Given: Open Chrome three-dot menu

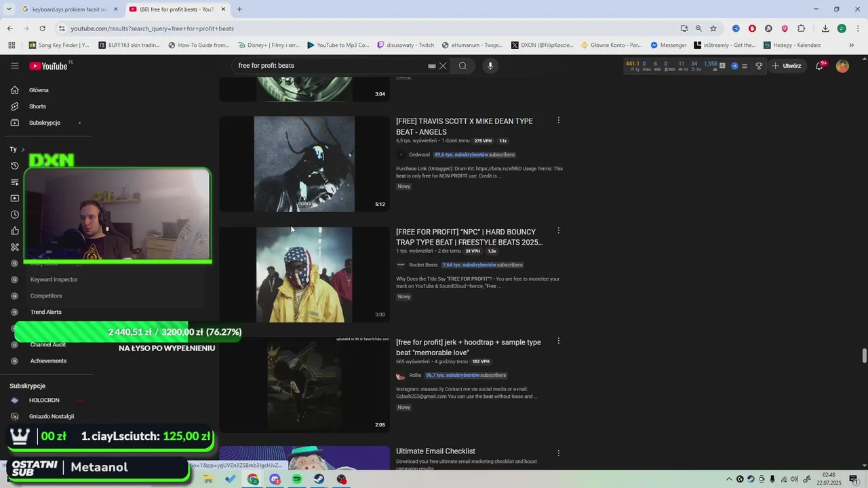Looking at the screenshot, I should (x=856, y=28).
